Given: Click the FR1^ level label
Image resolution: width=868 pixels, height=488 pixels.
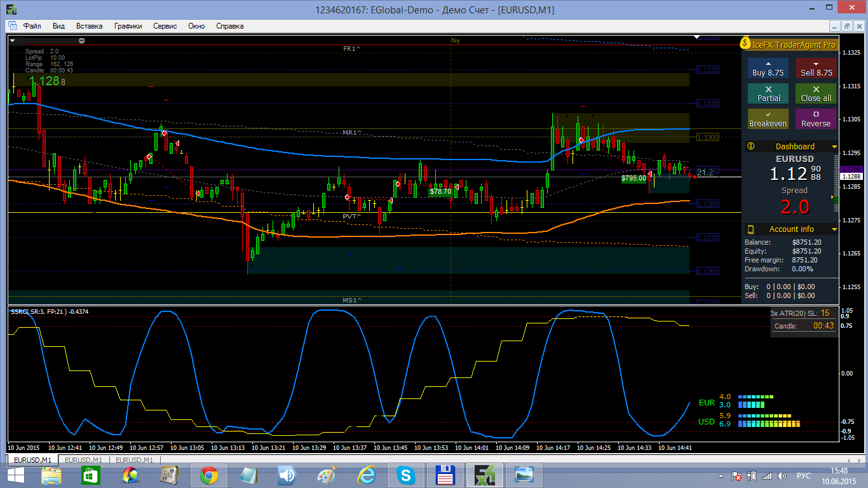Looking at the screenshot, I should (351, 48).
